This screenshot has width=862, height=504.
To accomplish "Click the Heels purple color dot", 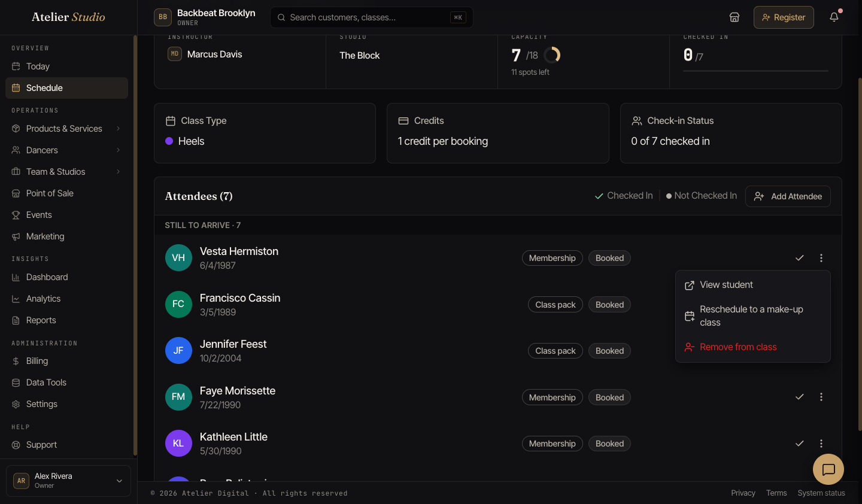I will [x=169, y=141].
